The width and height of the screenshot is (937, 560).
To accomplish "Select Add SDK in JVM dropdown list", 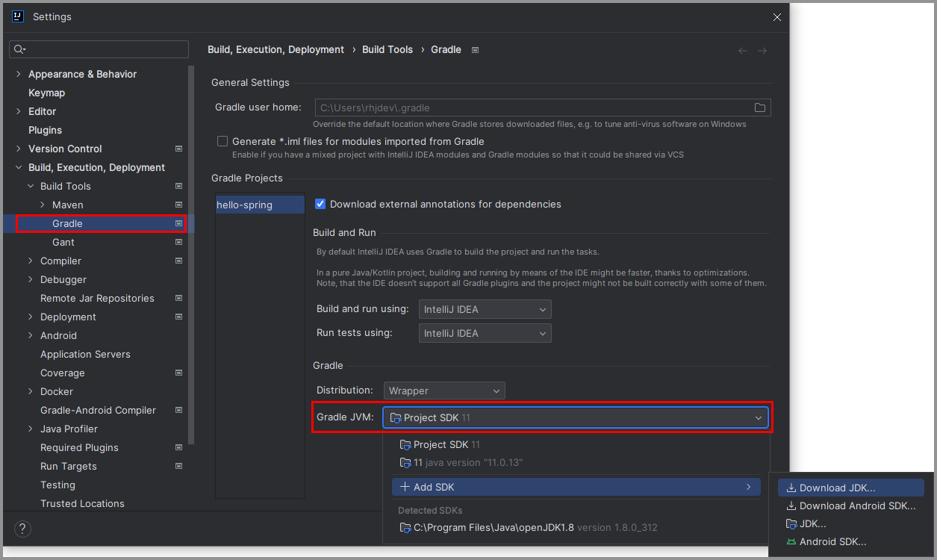I will pos(576,487).
